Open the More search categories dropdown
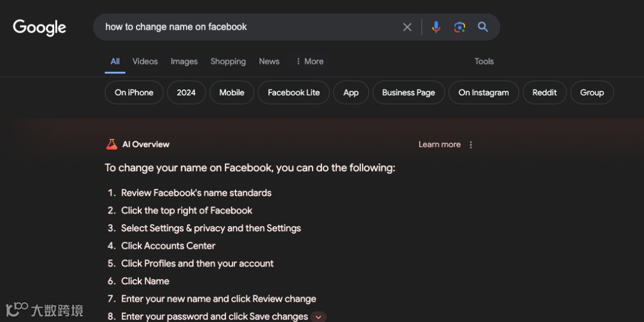 (309, 61)
